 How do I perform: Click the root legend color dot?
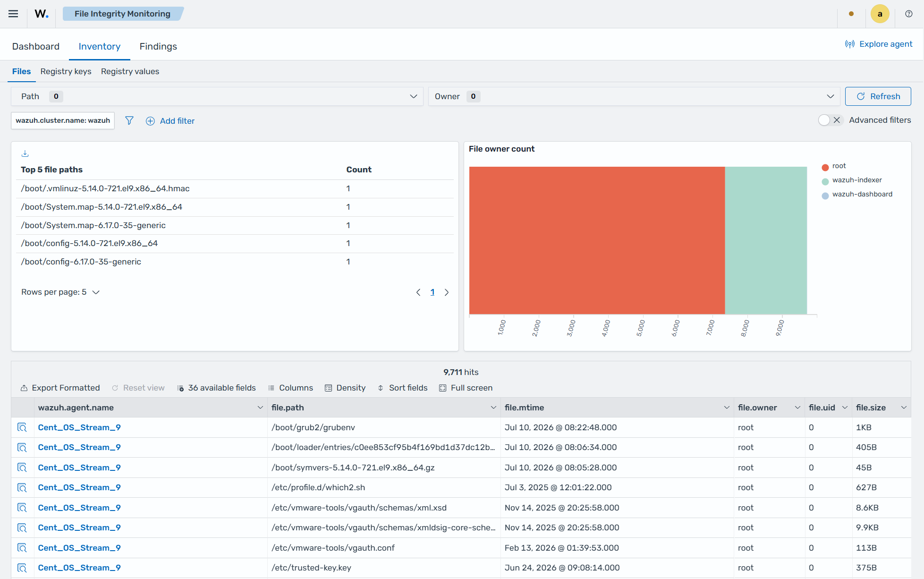click(x=825, y=167)
